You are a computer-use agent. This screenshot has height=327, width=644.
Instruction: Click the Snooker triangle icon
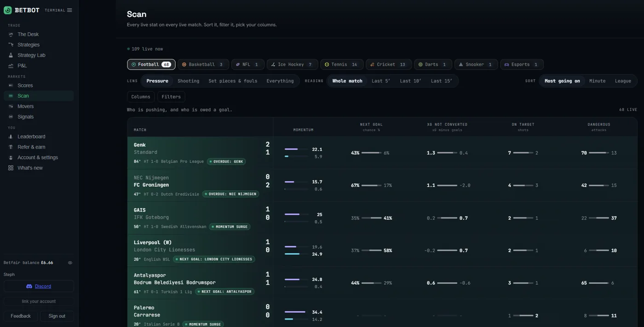(x=461, y=64)
